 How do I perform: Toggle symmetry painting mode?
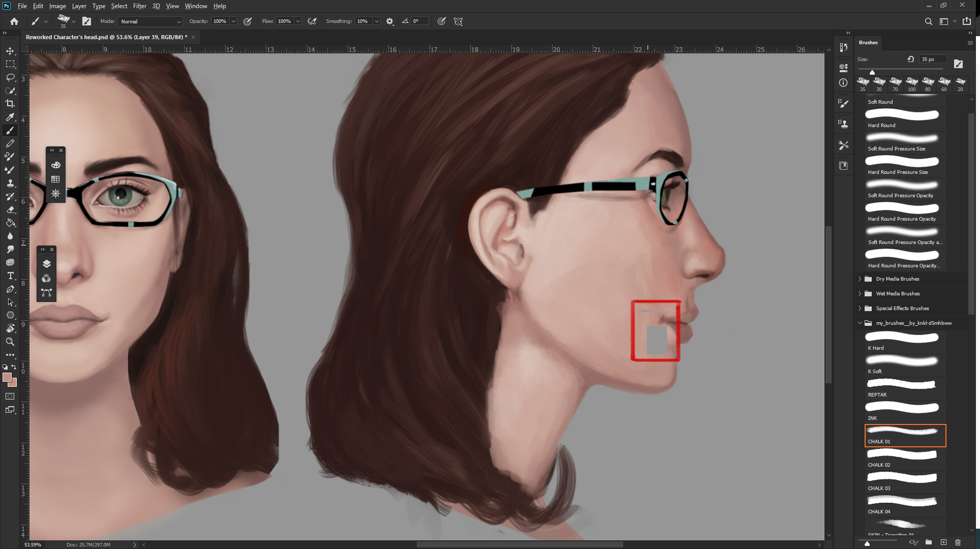(x=457, y=21)
